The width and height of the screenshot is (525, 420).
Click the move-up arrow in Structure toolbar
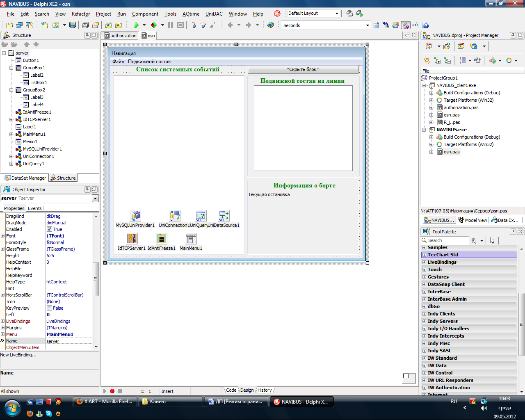pos(27,44)
